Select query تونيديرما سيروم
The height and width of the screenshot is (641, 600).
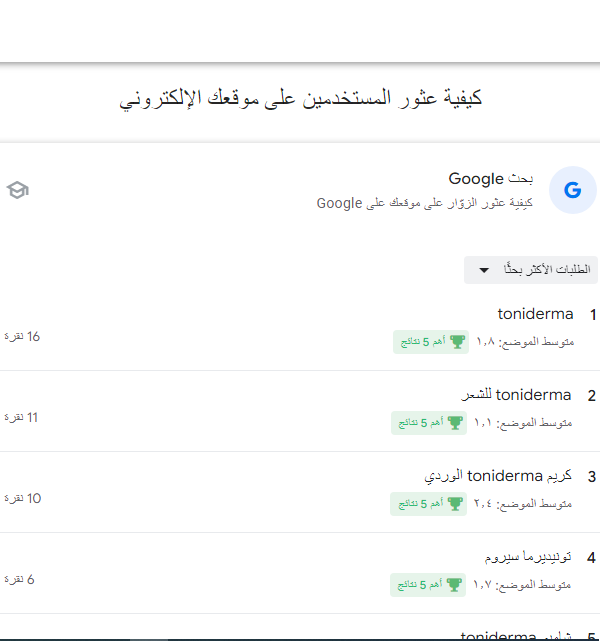tap(528, 557)
